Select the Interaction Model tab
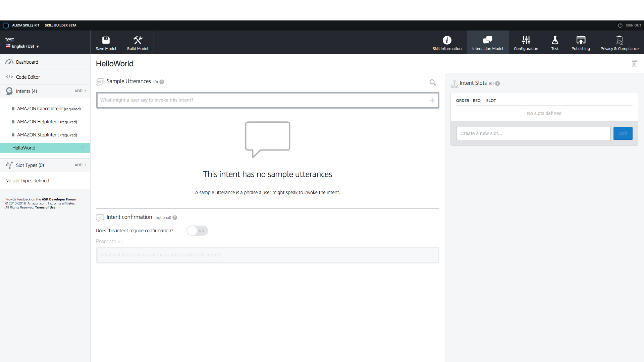 tap(487, 43)
